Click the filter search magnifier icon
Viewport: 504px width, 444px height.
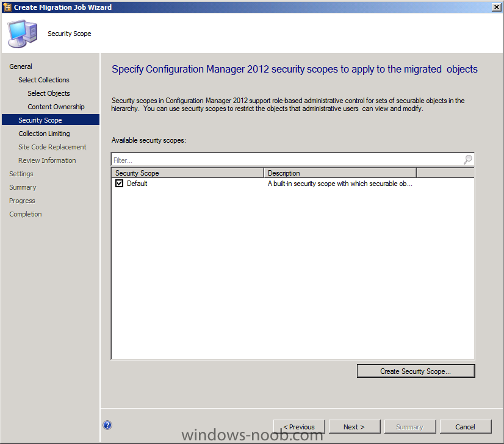point(468,159)
